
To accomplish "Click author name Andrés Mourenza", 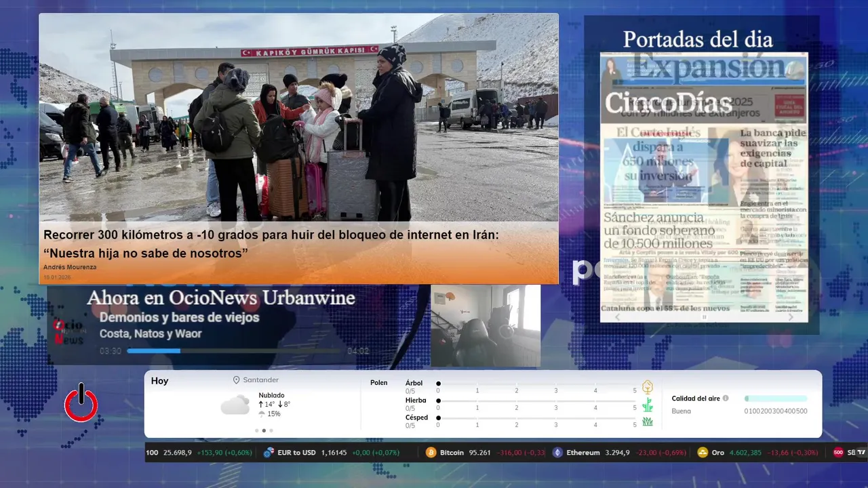I will [x=70, y=267].
